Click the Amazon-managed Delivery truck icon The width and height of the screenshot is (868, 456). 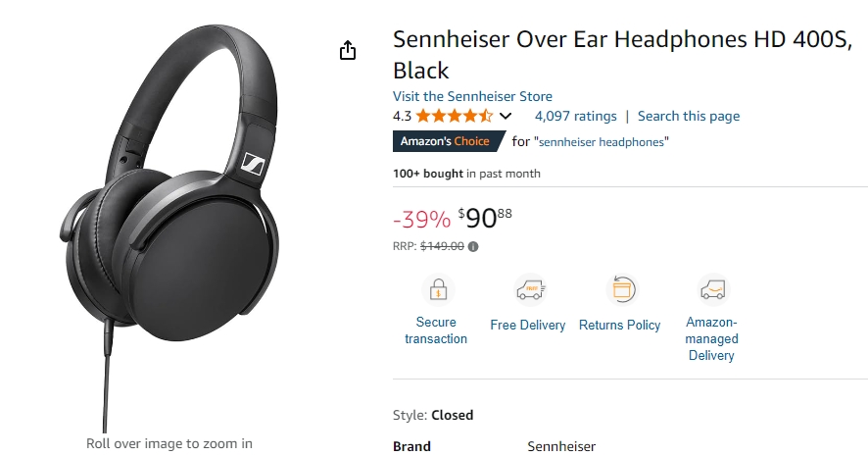pyautogui.click(x=713, y=289)
